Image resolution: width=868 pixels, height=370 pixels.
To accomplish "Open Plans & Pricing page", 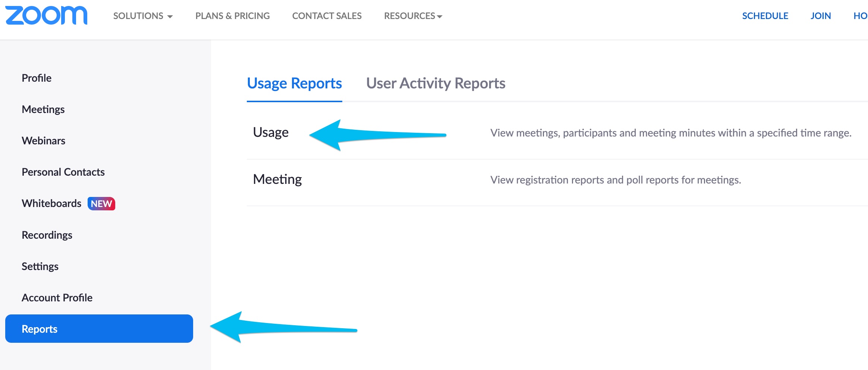I will (232, 16).
